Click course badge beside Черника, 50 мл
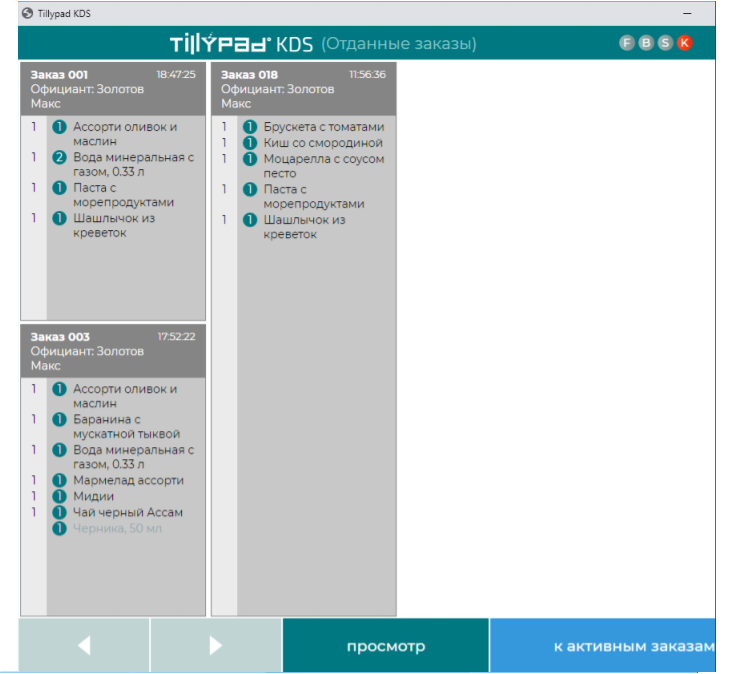 point(59,528)
